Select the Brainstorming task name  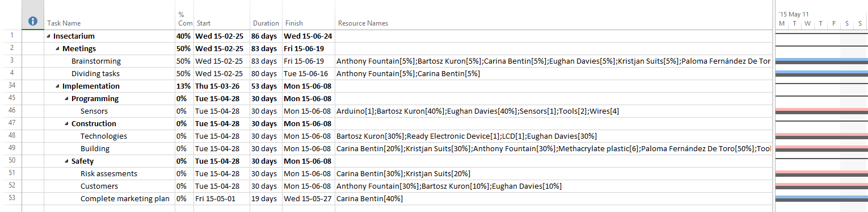96,61
